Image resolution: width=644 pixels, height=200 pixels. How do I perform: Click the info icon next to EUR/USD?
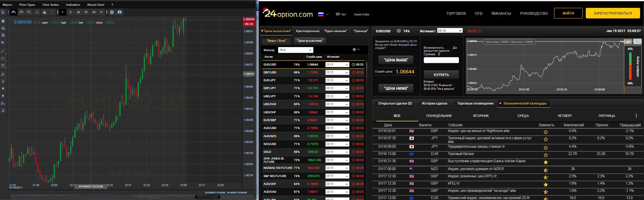click(399, 31)
